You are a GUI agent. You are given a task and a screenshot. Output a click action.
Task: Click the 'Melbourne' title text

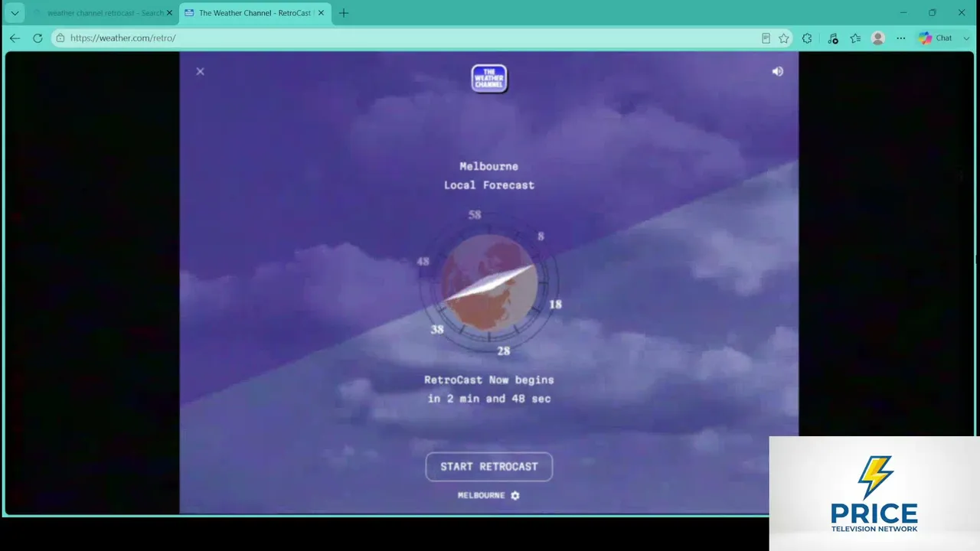point(488,166)
